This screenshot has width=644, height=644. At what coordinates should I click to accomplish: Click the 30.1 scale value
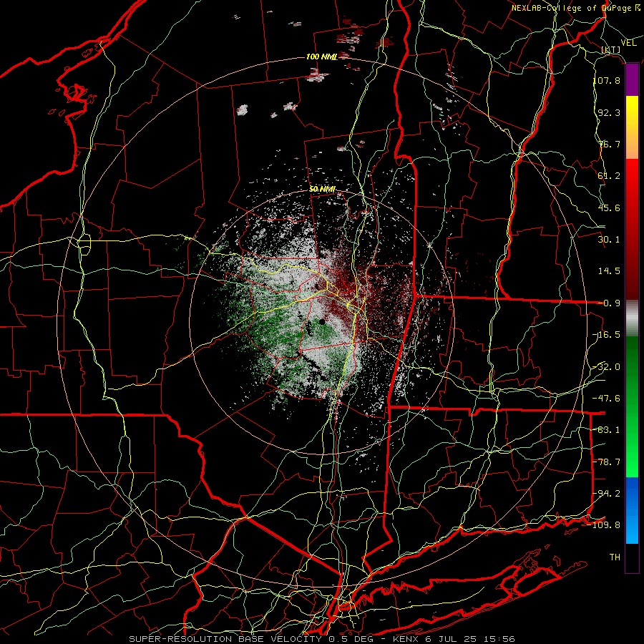pos(609,240)
